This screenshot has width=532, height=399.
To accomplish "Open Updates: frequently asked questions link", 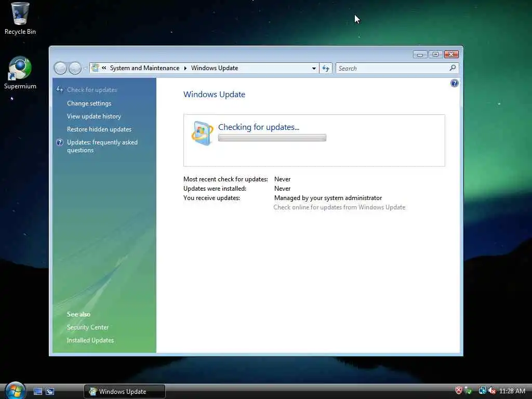I will tap(102, 146).
